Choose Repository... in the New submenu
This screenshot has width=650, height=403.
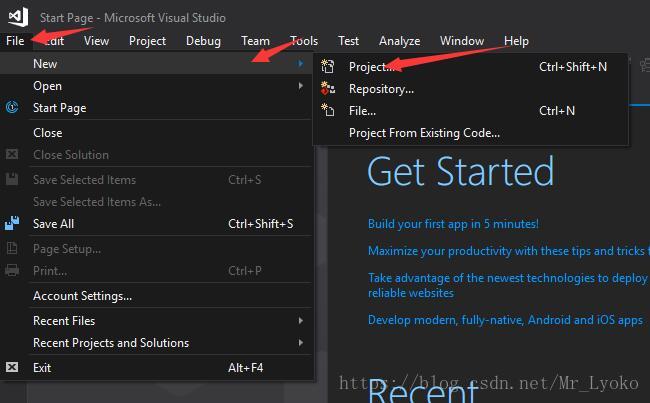pyautogui.click(x=471, y=89)
